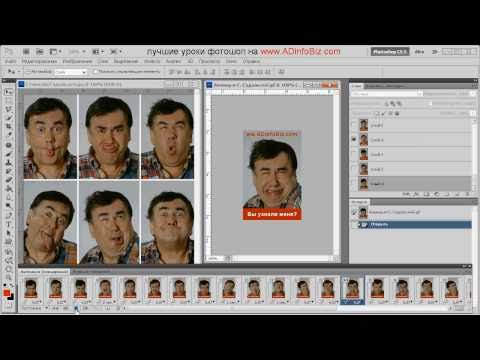Select the Rectangular Marquee tool
This screenshot has width=480, height=360.
[9, 101]
